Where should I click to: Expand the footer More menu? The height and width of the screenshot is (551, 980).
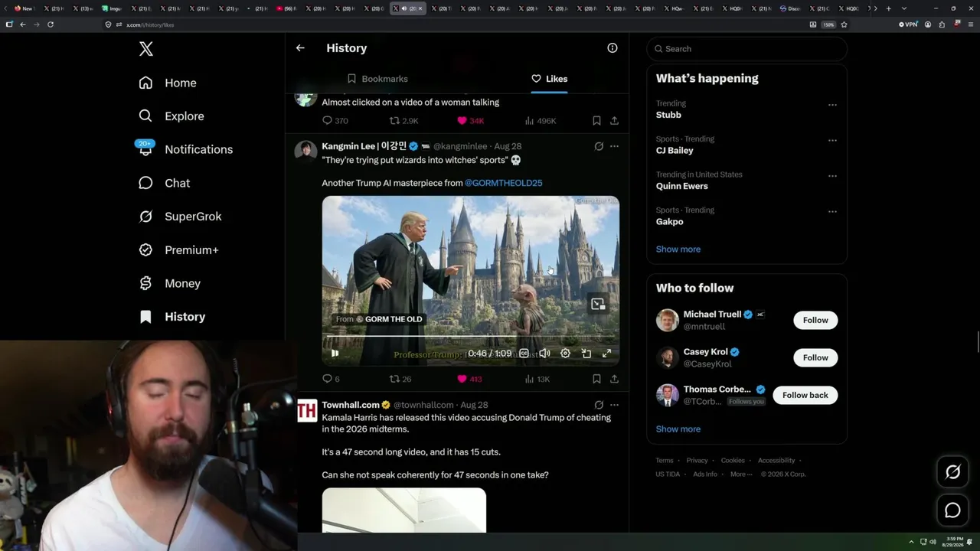pyautogui.click(x=741, y=474)
